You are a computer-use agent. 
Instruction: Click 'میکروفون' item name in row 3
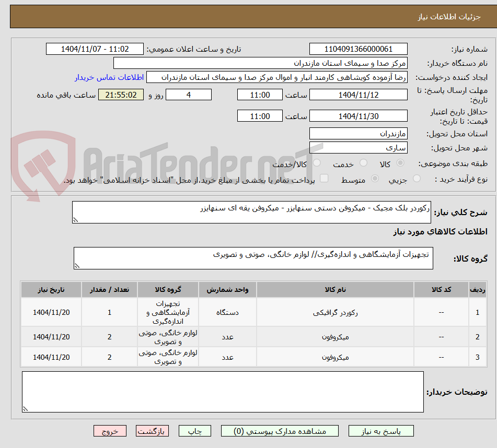pyautogui.click(x=335, y=358)
